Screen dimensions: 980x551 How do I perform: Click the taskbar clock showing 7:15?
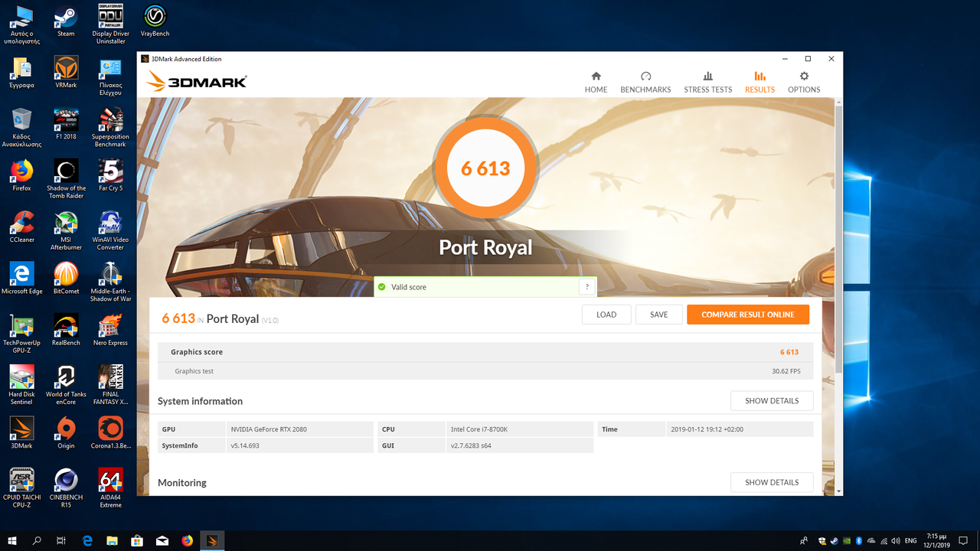coord(936,540)
